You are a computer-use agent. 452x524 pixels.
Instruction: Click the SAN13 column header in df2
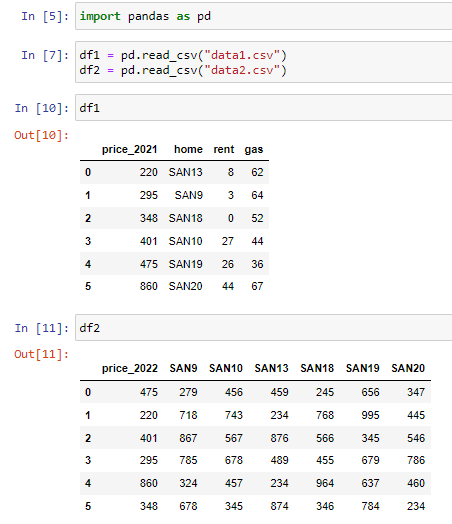click(x=271, y=368)
